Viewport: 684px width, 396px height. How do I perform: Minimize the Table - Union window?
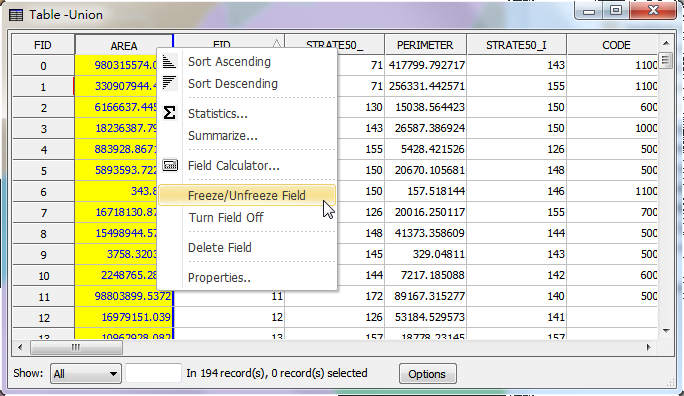tap(589, 11)
